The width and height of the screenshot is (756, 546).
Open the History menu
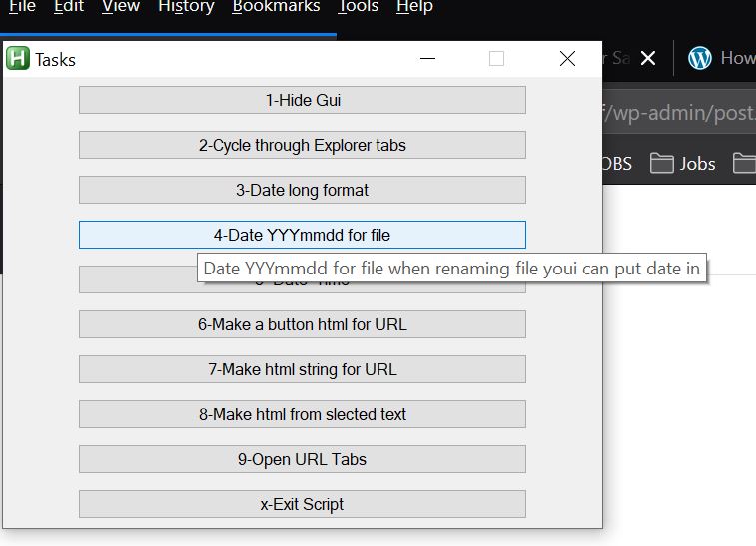click(186, 7)
